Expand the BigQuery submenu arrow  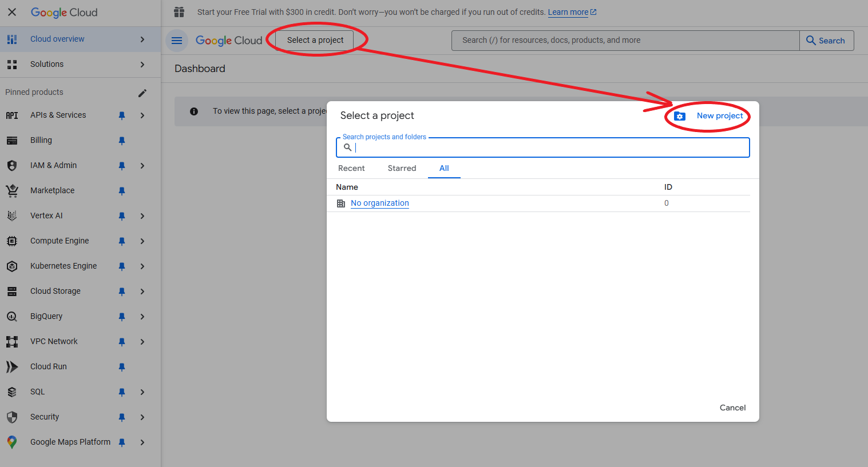(x=142, y=317)
